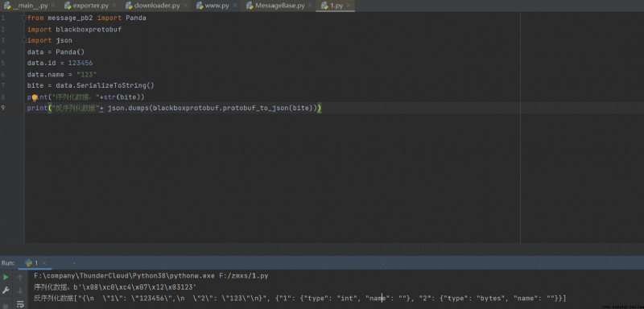Collapse import block fold marker at line 1
Image resolution: width=644 pixels, height=309 pixels.
click(x=24, y=18)
